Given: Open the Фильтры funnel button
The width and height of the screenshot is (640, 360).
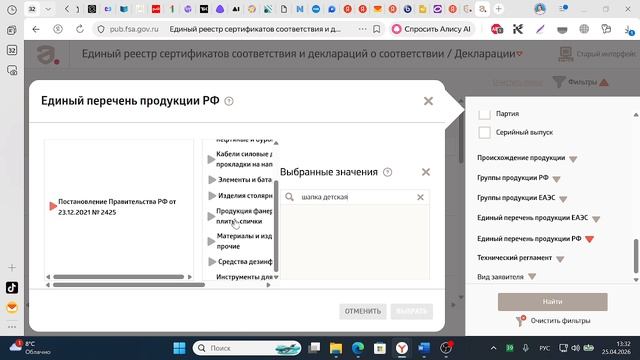Looking at the screenshot, I should tap(580, 82).
